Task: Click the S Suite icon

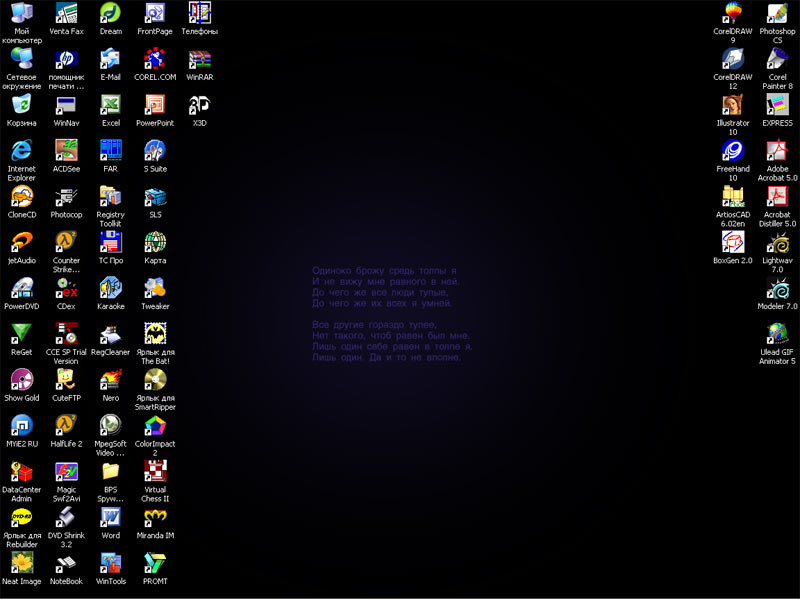Action: 155,151
